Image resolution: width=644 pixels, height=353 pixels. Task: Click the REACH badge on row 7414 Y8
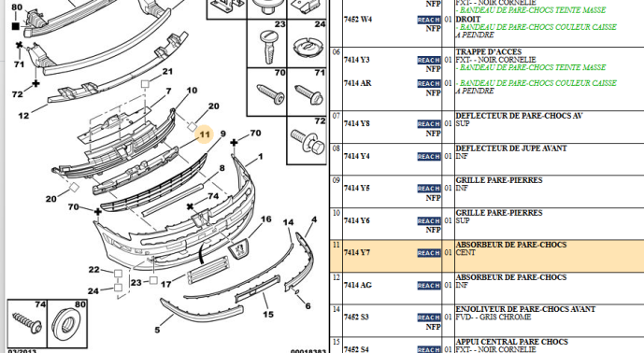tap(429, 124)
